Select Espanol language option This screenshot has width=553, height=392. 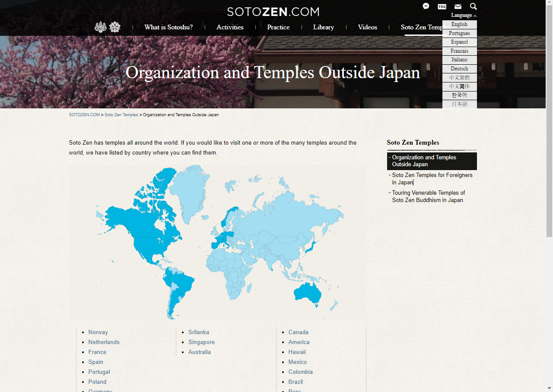pos(459,42)
